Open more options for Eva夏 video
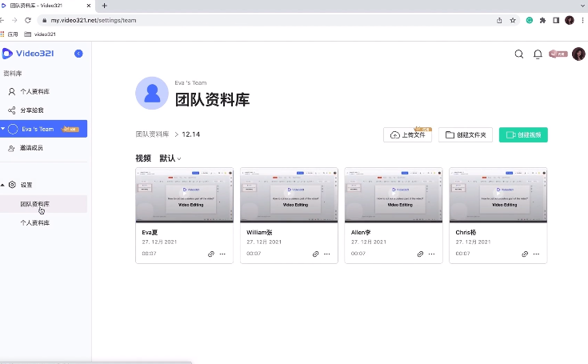This screenshot has height=364, width=588. point(222,254)
